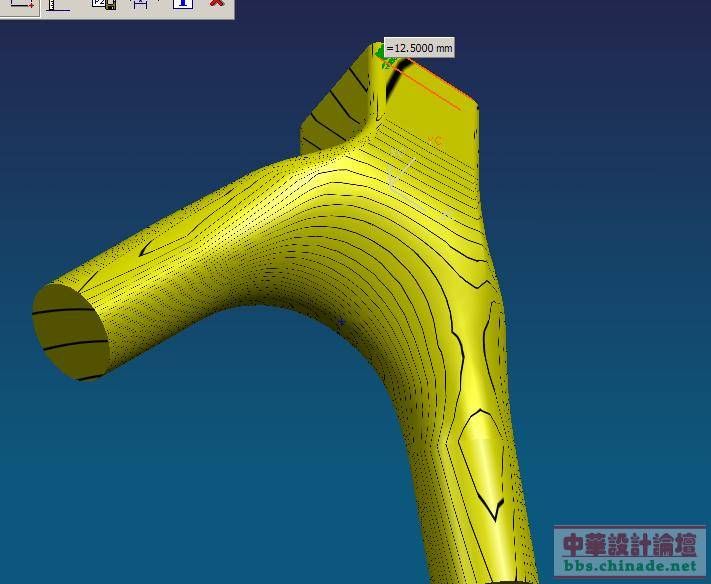Click the orange YC axis label

click(434, 141)
